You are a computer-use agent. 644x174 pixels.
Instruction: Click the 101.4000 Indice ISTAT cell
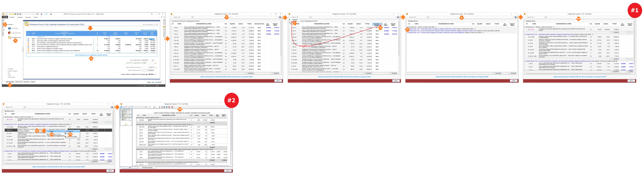152,39
